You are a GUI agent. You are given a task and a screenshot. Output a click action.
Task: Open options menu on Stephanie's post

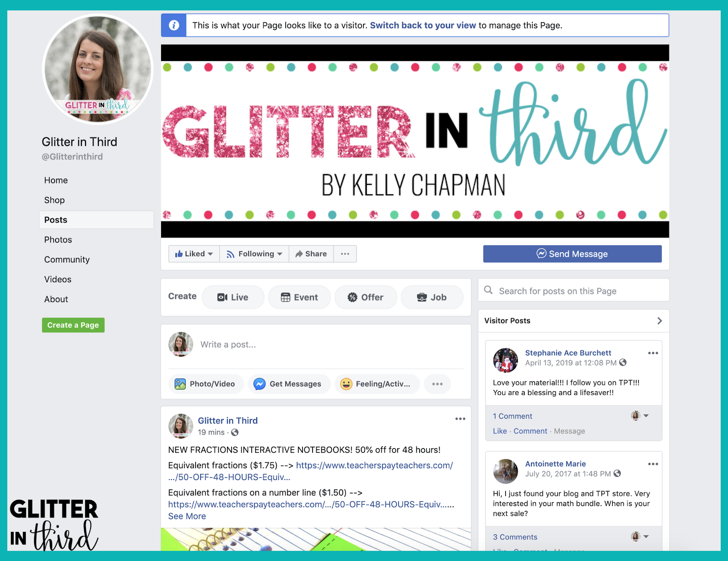(x=653, y=353)
